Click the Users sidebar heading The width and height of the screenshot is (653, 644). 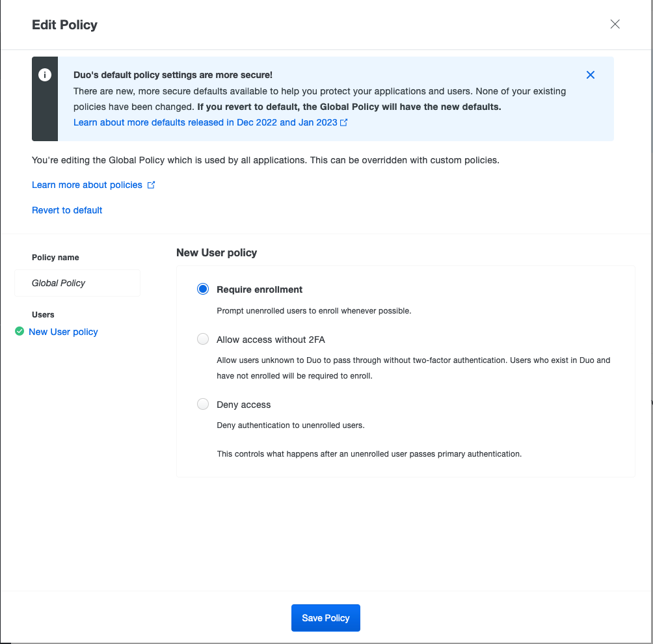(x=43, y=314)
